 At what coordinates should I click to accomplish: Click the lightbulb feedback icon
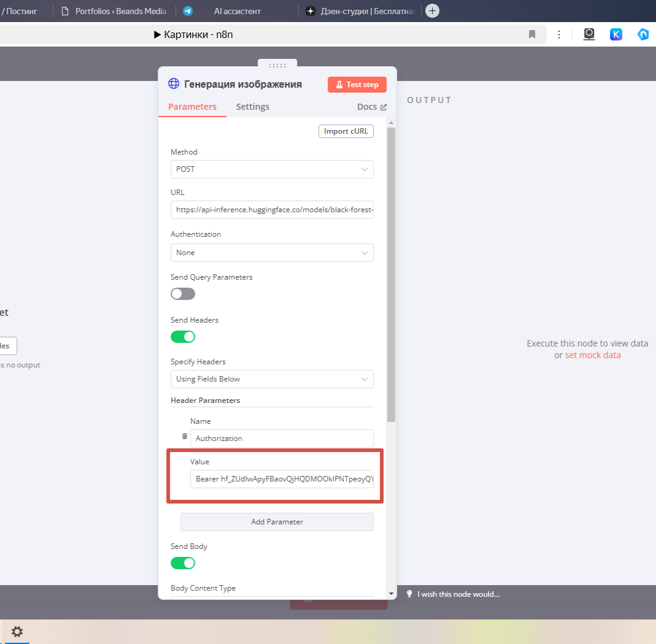(x=409, y=594)
